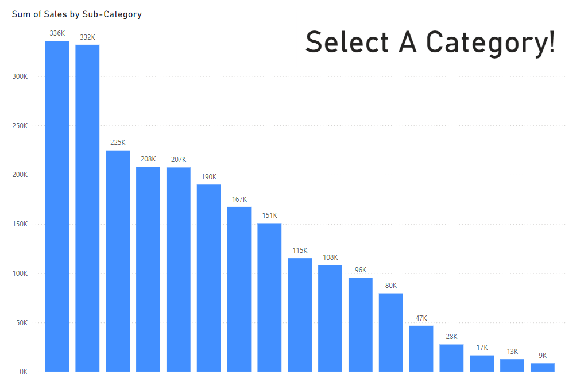Select the bar labeled 28K
Screen dimensions: 588x385
click(x=451, y=357)
